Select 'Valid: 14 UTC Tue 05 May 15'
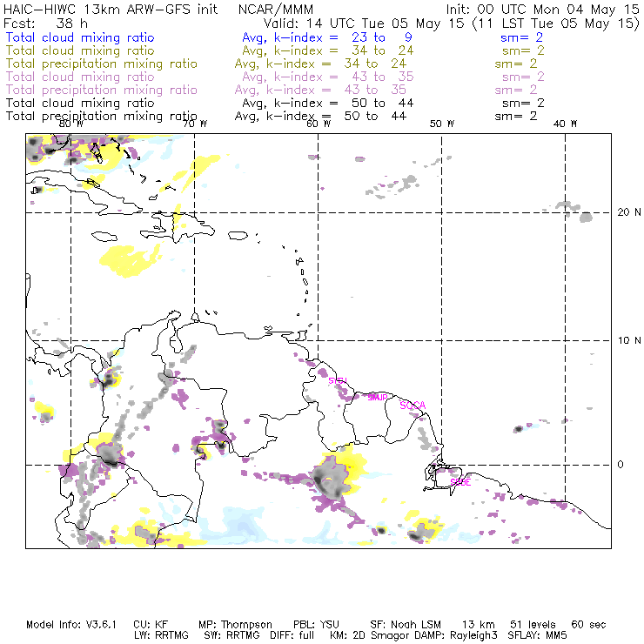This screenshot has width=644, height=644. pyautogui.click(x=364, y=23)
